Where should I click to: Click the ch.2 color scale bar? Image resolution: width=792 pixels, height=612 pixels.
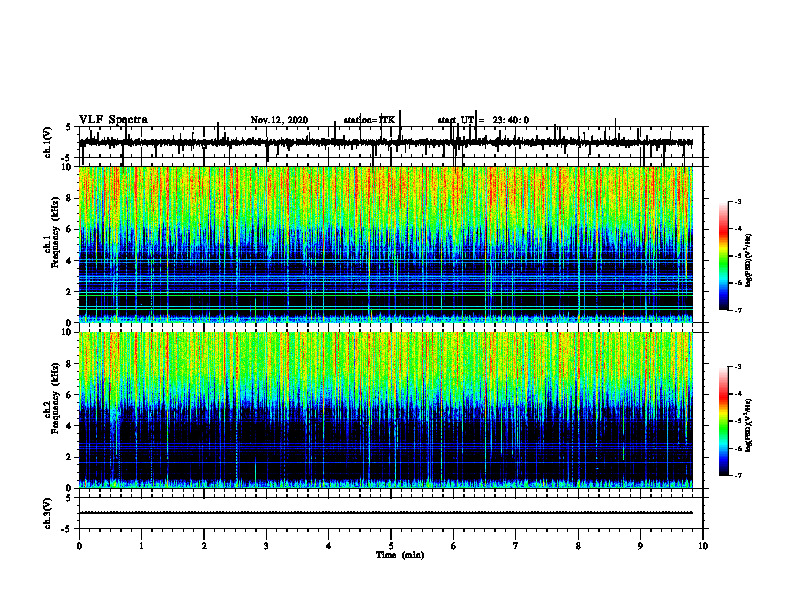724,421
